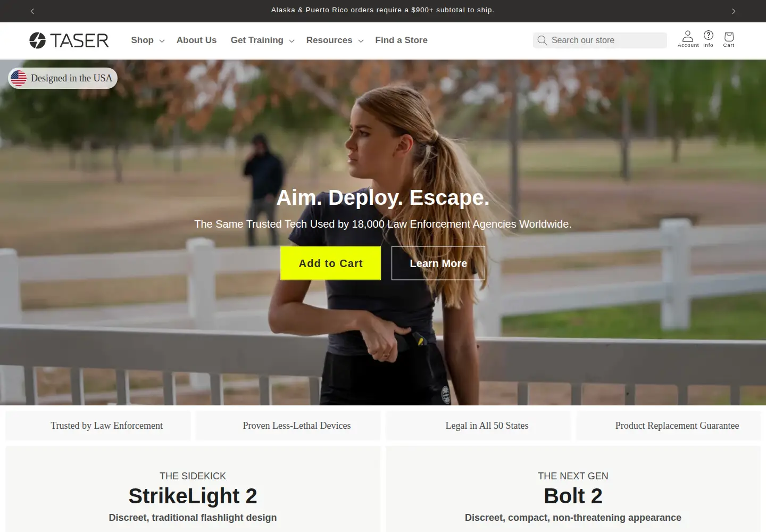Viewport: 766px width, 532px height.
Task: Expand the Resources dropdown
Action: pos(335,40)
